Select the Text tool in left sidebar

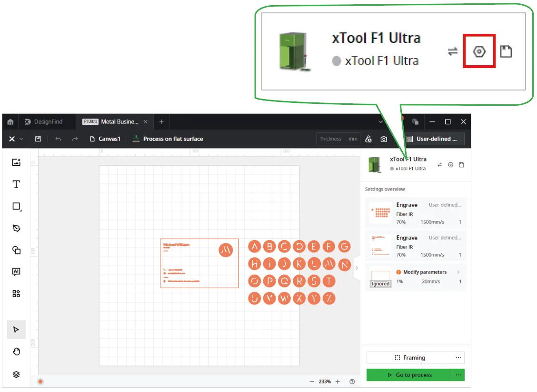16,184
